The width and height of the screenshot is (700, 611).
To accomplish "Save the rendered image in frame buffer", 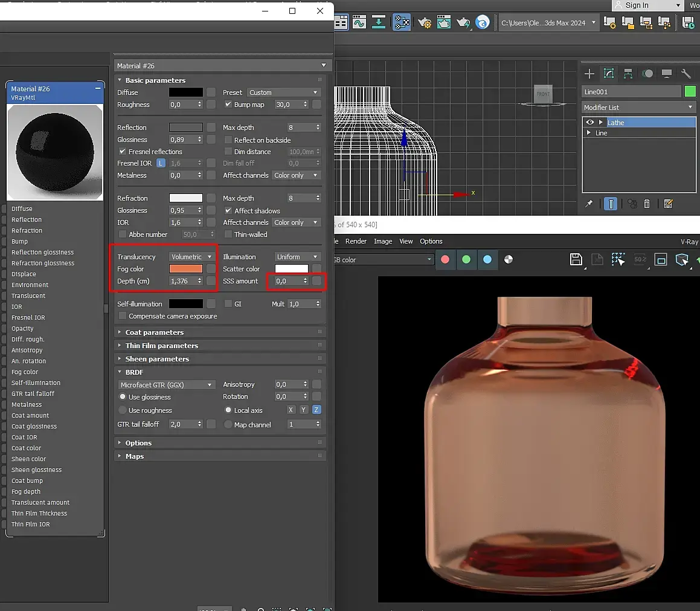I will [x=576, y=259].
